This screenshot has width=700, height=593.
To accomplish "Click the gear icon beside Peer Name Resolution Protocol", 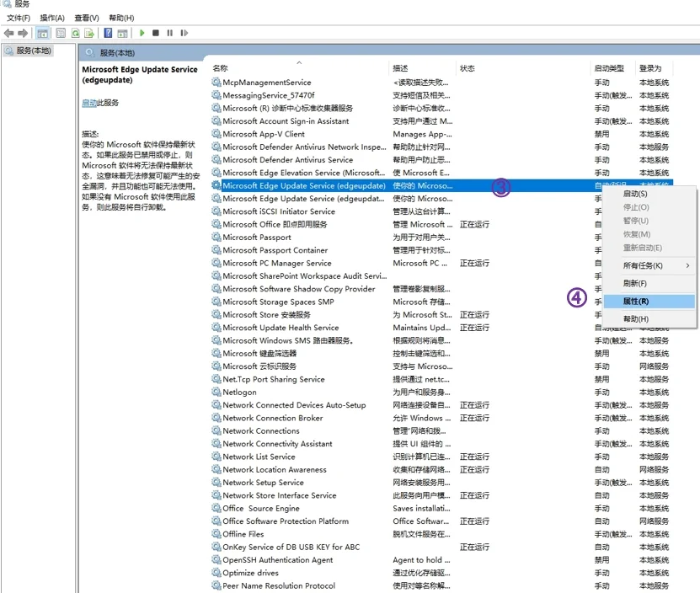I will (x=216, y=586).
